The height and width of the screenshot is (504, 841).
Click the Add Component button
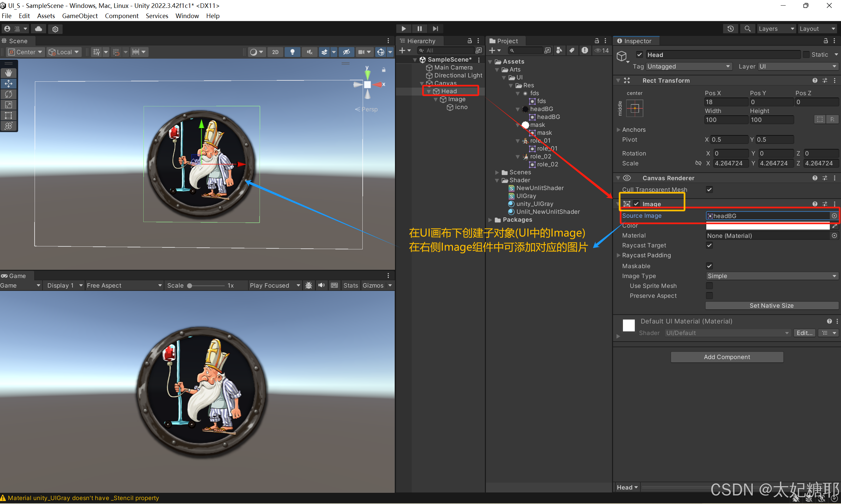[727, 357]
